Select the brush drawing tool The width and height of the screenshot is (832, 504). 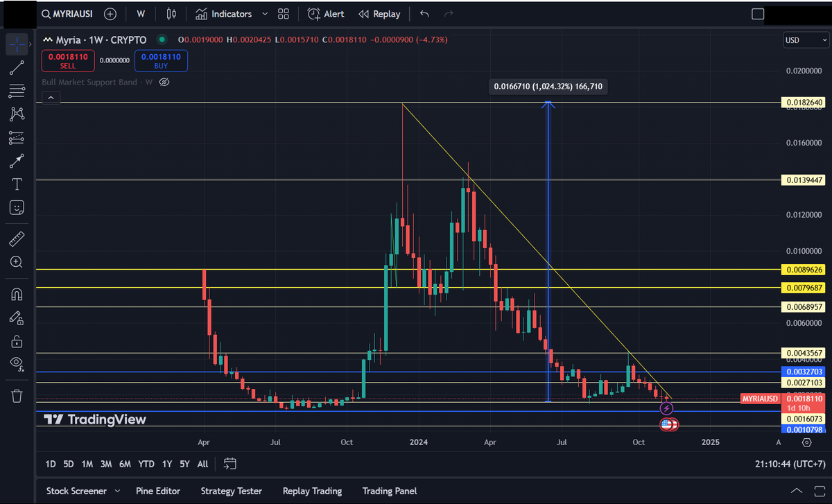(x=17, y=161)
